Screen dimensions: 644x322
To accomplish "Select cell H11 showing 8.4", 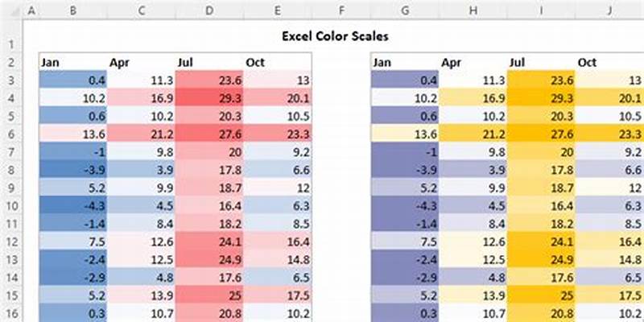I will (473, 224).
